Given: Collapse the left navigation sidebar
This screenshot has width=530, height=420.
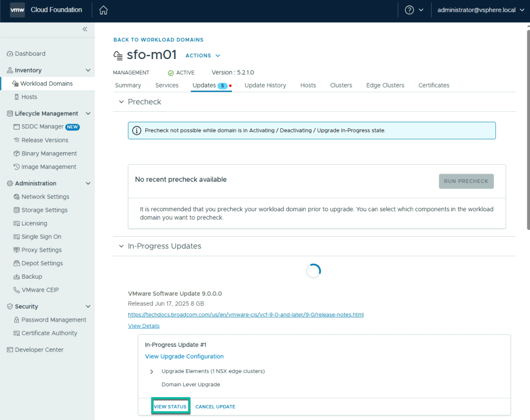Looking at the screenshot, I should click(x=85, y=30).
